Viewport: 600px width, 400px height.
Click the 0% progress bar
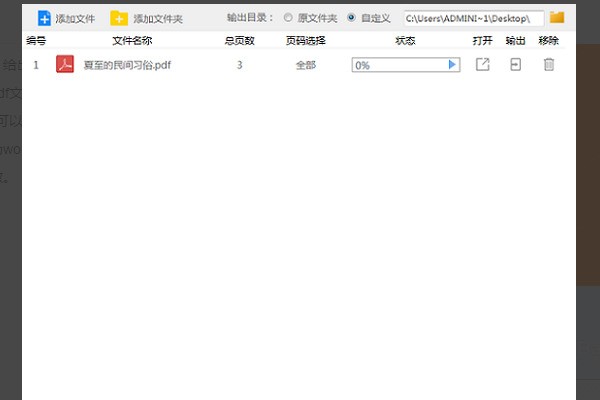point(400,65)
